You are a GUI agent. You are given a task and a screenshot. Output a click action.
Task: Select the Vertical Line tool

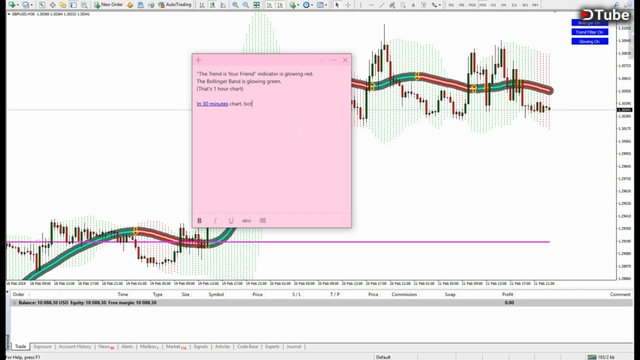pyautogui.click(x=361, y=5)
